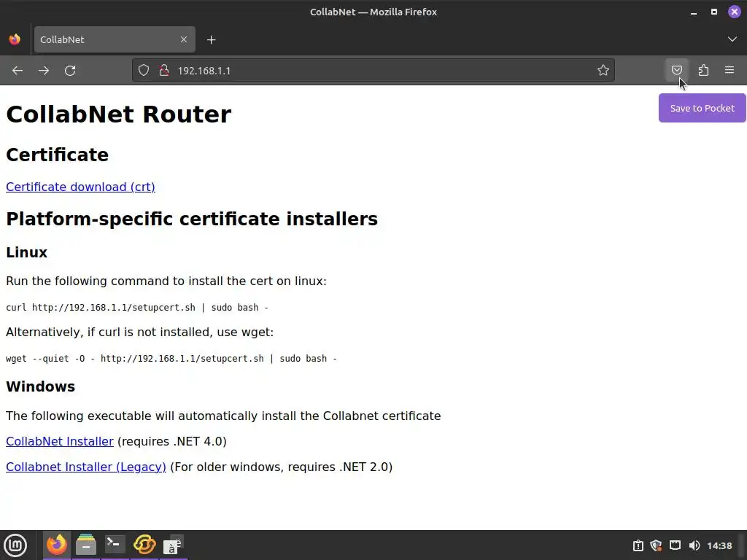Viewport: 747px width, 560px height.
Task: Open the network tray icon
Action: pyautogui.click(x=675, y=545)
